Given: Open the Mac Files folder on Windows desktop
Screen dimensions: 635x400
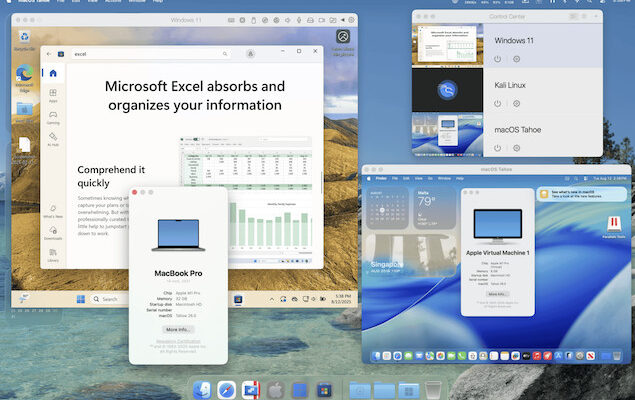Looking at the screenshot, I should 25,112.
